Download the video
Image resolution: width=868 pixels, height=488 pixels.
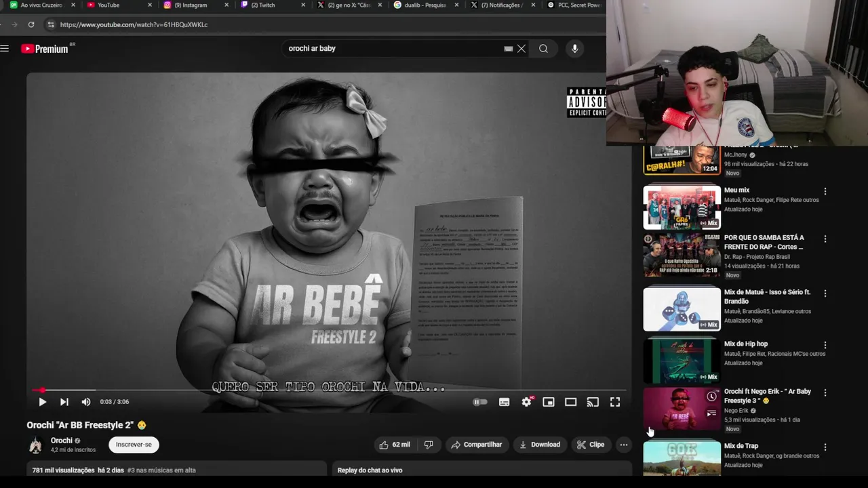tap(540, 445)
